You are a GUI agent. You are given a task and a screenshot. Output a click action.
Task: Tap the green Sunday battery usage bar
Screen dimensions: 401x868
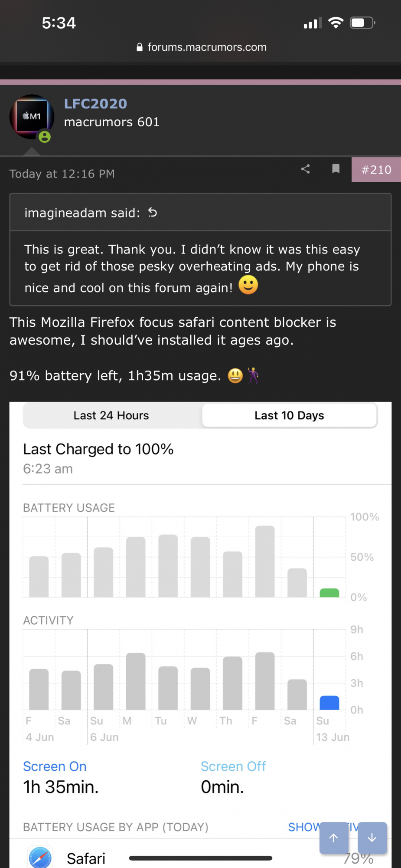329,593
